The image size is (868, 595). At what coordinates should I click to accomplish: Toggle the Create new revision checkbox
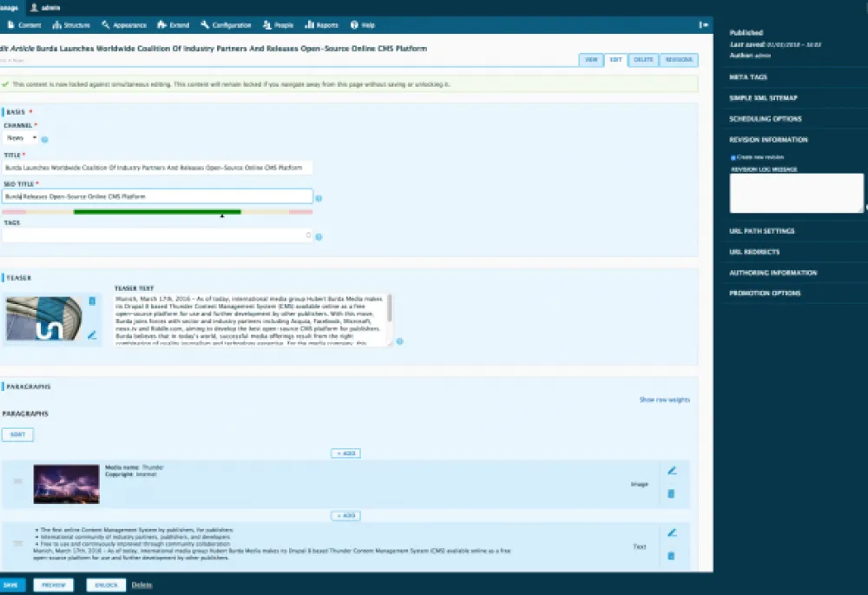pos(733,157)
